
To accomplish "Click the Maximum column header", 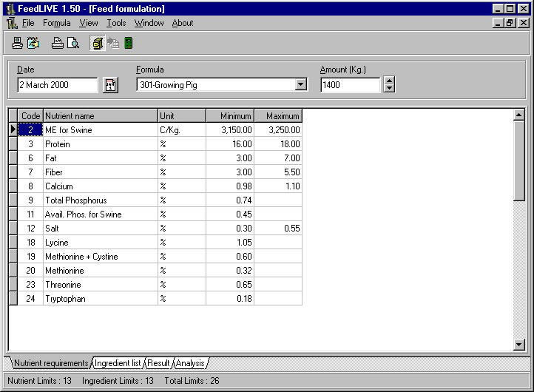I will pos(278,116).
